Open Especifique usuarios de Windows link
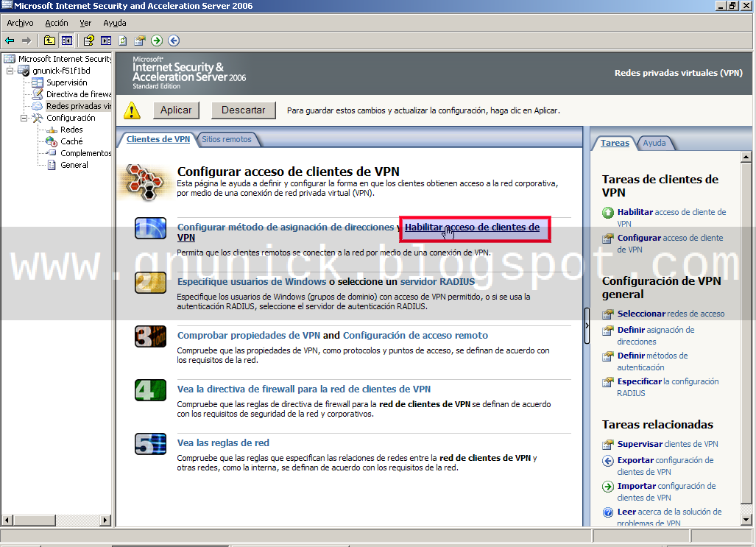 (252, 282)
